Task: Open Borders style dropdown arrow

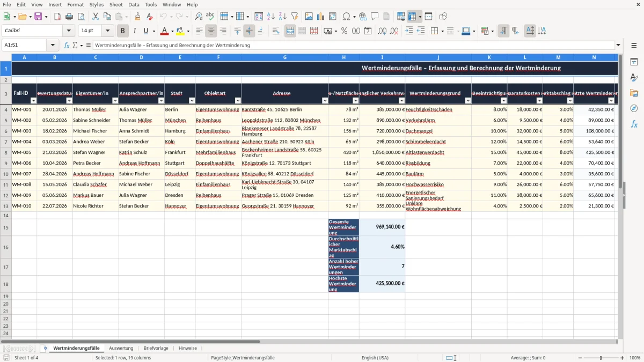Action: point(442,31)
